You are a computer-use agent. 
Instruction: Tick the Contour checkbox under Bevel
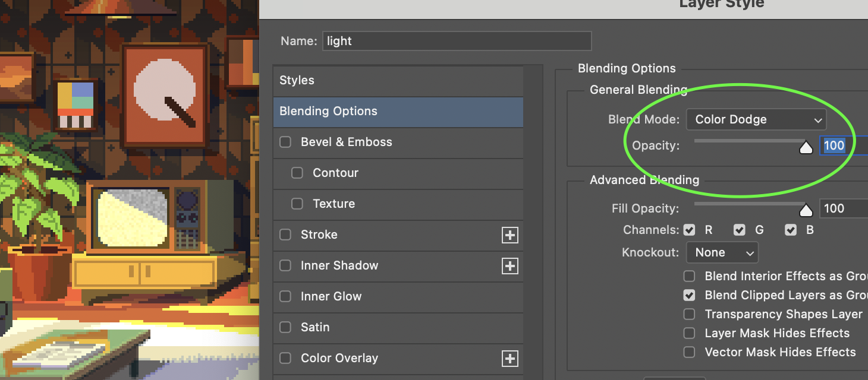click(297, 173)
